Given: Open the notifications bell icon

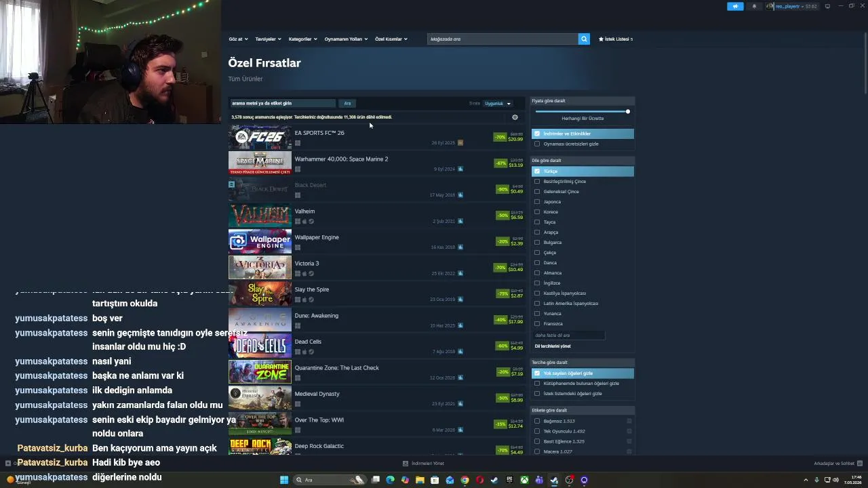Looking at the screenshot, I should point(754,6).
